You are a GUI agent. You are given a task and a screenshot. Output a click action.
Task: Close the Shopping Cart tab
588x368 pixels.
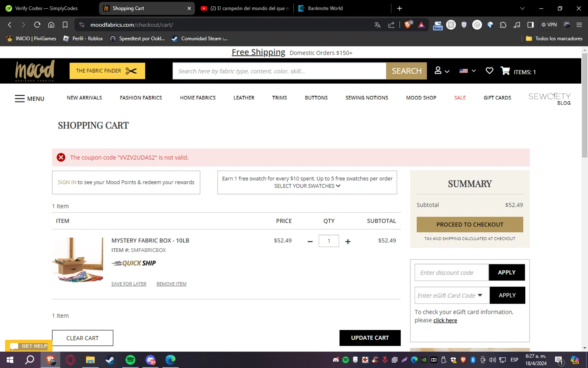point(189,8)
